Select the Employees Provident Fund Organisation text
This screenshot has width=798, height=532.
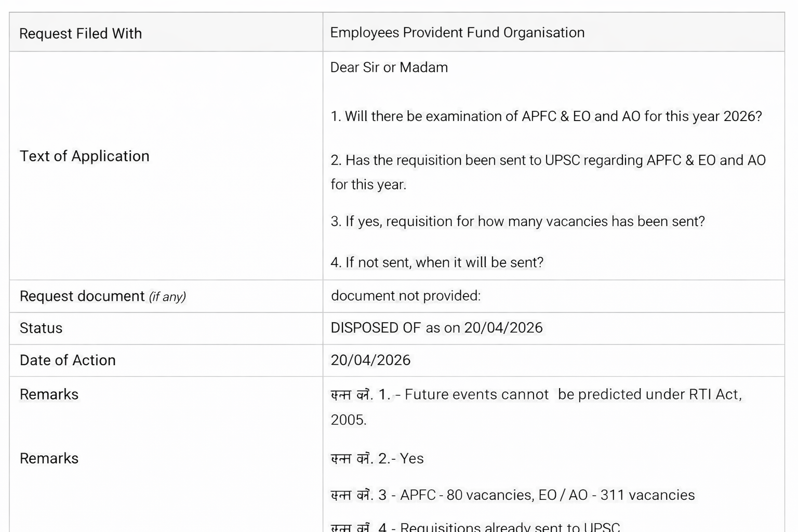(x=457, y=32)
